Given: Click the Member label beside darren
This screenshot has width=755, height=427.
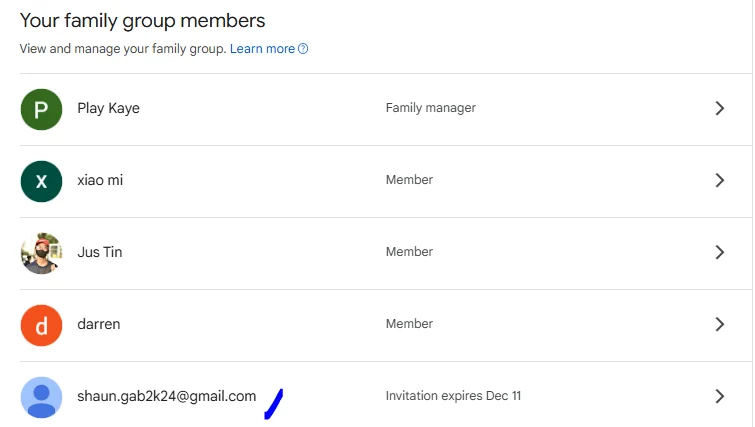Looking at the screenshot, I should click(409, 323).
